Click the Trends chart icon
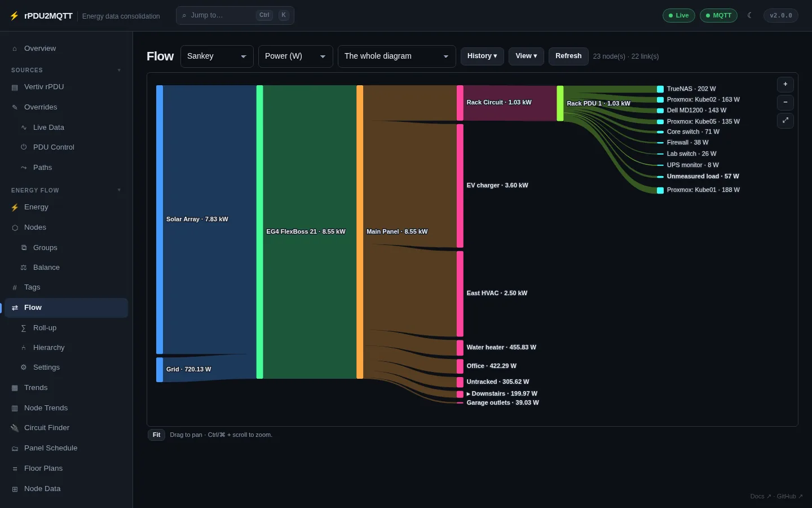The width and height of the screenshot is (812, 508). (15, 388)
